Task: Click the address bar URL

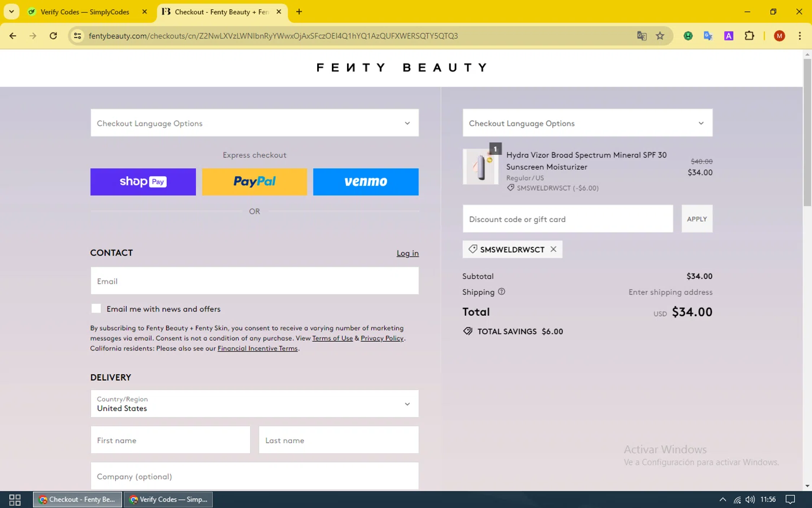Action: pos(273,36)
